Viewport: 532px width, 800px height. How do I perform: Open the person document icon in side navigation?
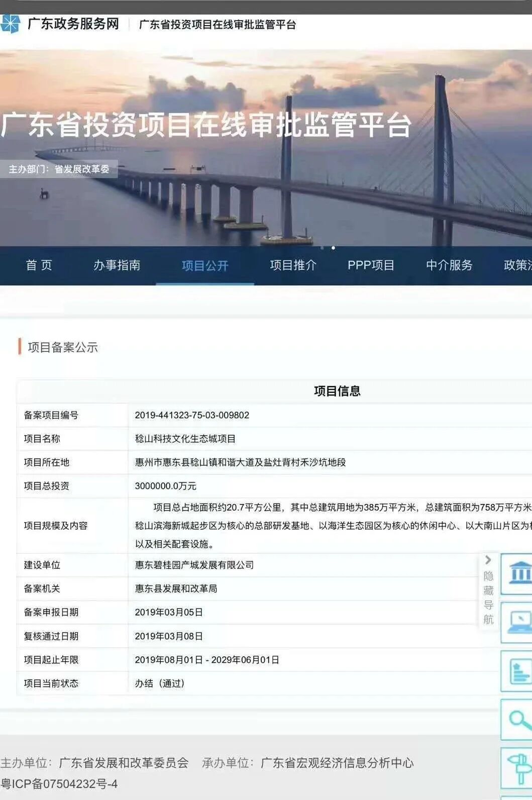tap(517, 671)
